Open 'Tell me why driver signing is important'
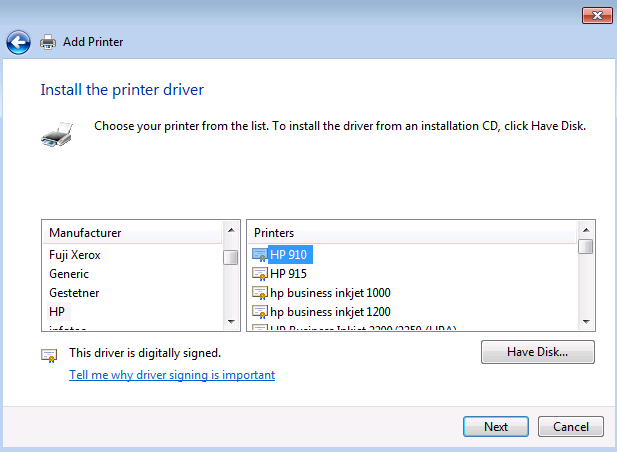The width and height of the screenshot is (617, 452). click(172, 375)
